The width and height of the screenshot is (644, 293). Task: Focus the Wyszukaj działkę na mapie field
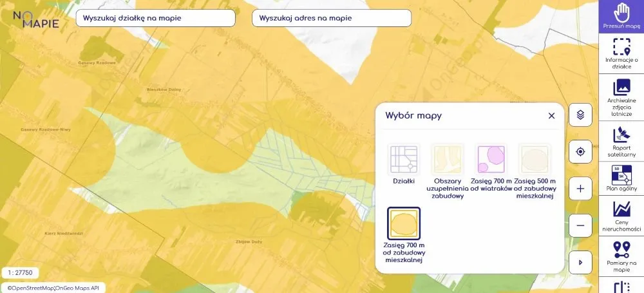156,18
